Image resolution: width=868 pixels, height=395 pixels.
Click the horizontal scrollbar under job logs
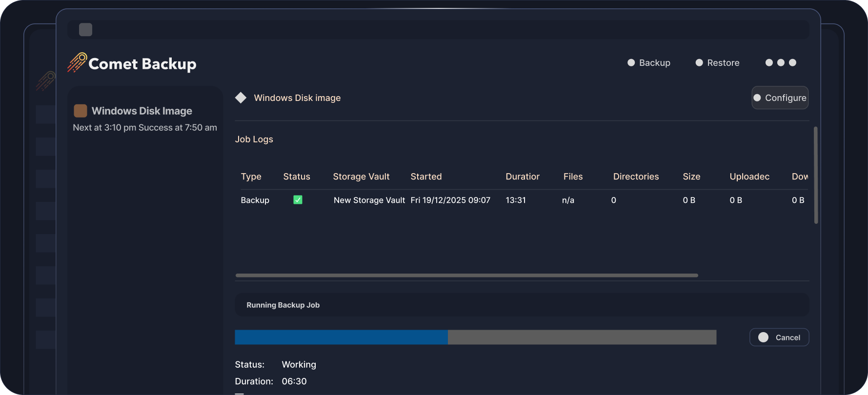pyautogui.click(x=466, y=276)
